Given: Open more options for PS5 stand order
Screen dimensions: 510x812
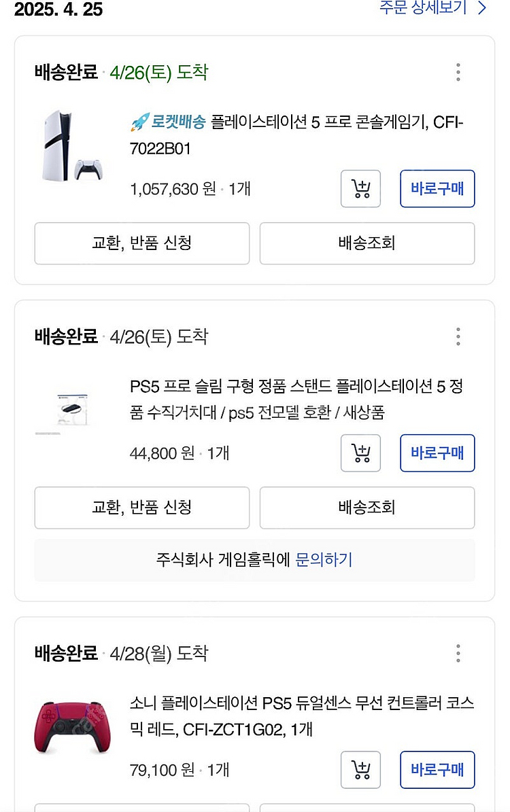Looking at the screenshot, I should [458, 336].
